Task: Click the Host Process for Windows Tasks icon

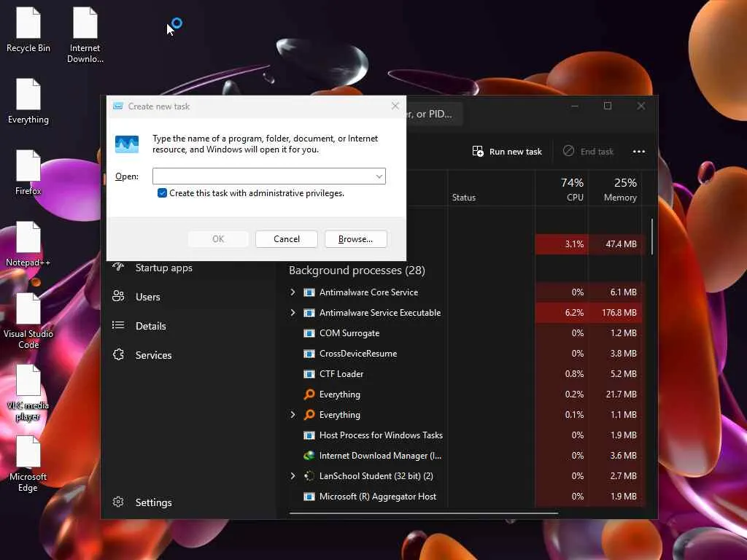Action: pos(309,435)
